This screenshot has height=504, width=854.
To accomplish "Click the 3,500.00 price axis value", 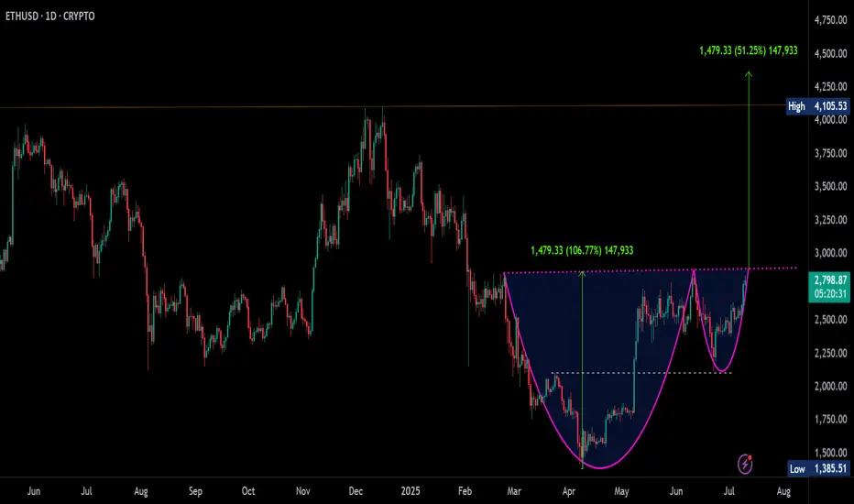I will [830, 186].
